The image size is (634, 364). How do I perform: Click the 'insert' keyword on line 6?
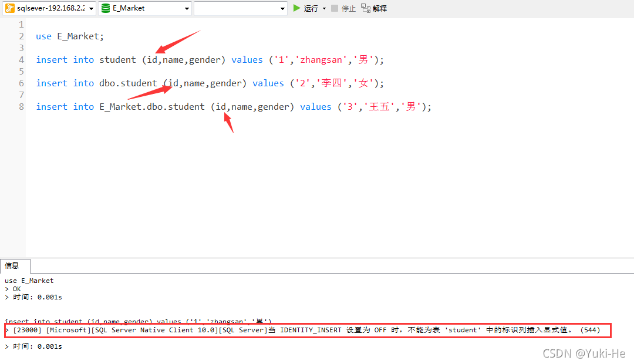(x=52, y=83)
